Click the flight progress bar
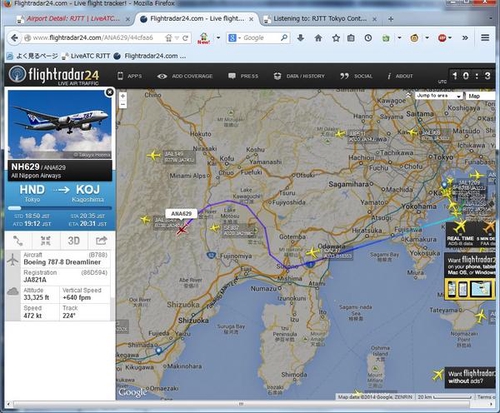 point(60,208)
